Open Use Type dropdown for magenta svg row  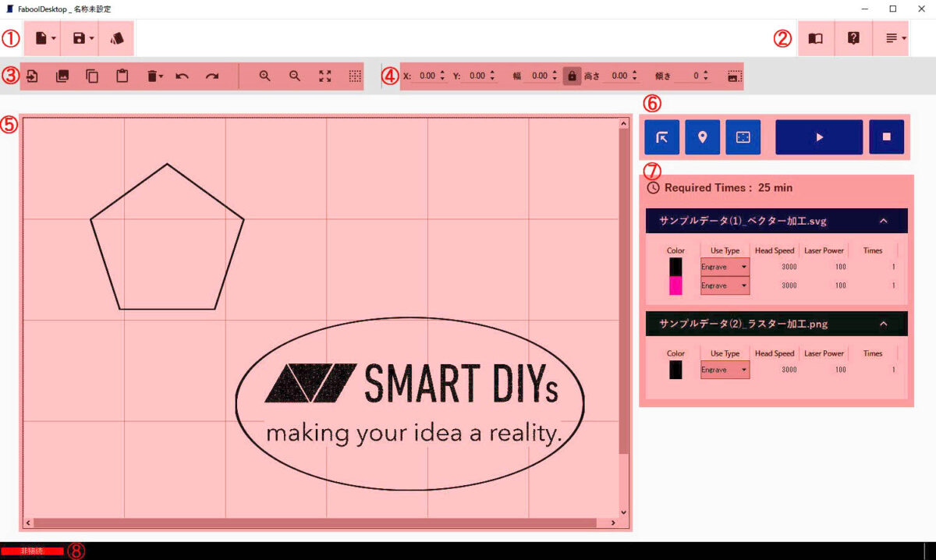[725, 285]
